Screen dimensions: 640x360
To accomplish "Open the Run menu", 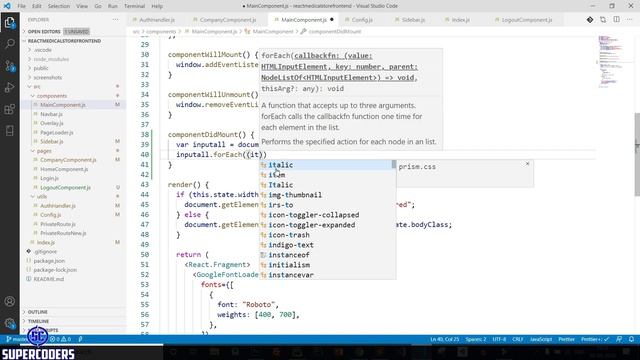I will (113, 6).
